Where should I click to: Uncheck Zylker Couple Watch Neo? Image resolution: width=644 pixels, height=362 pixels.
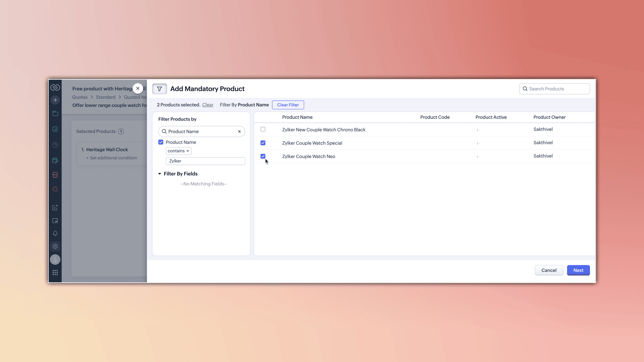263,156
